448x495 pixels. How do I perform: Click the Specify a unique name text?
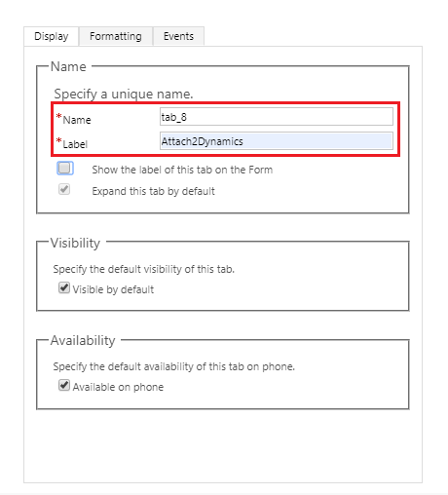coord(124,94)
